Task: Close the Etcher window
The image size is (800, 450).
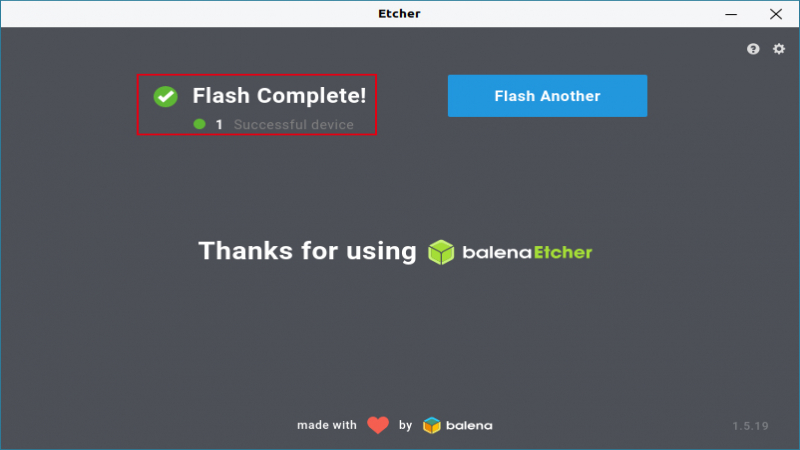Action: tap(776, 14)
